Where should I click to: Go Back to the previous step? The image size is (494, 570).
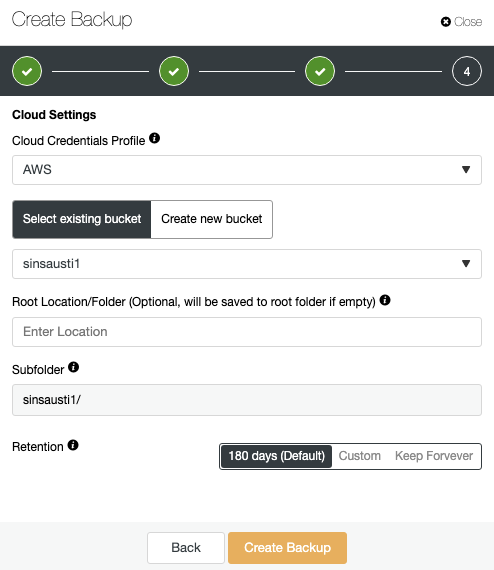tap(186, 548)
